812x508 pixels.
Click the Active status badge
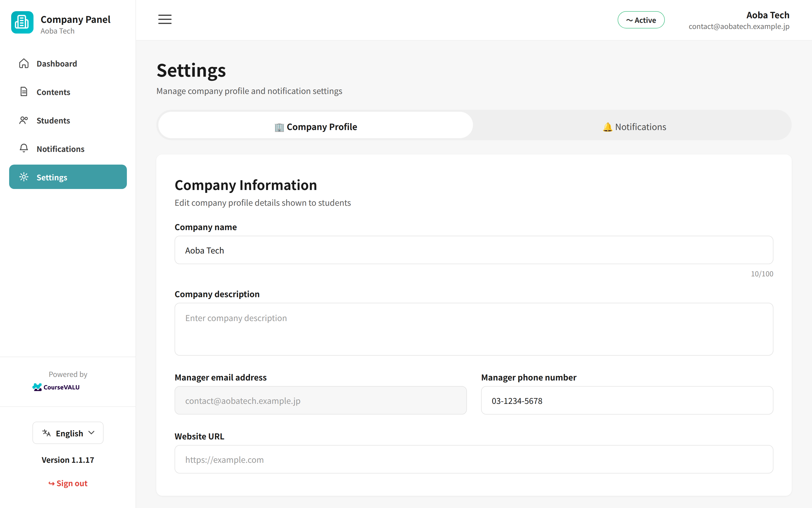point(641,20)
